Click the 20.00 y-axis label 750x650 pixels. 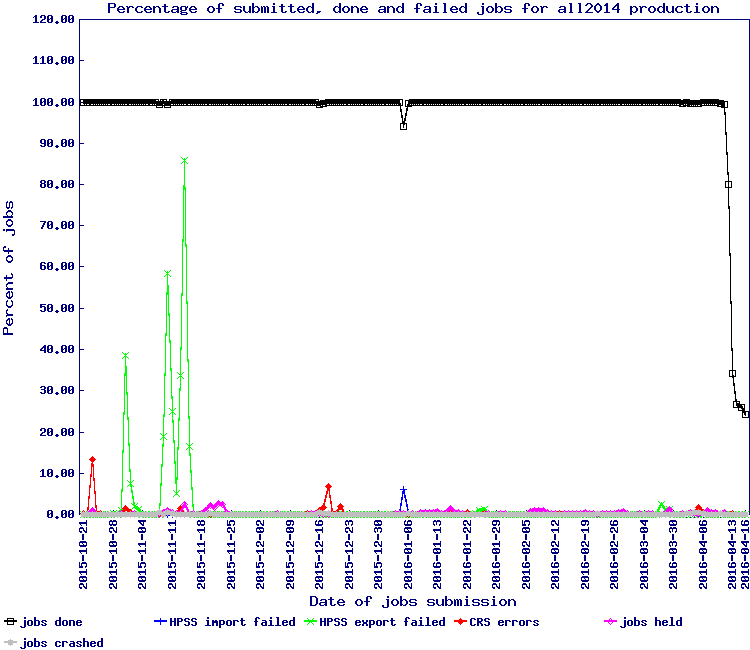[x=57, y=432]
